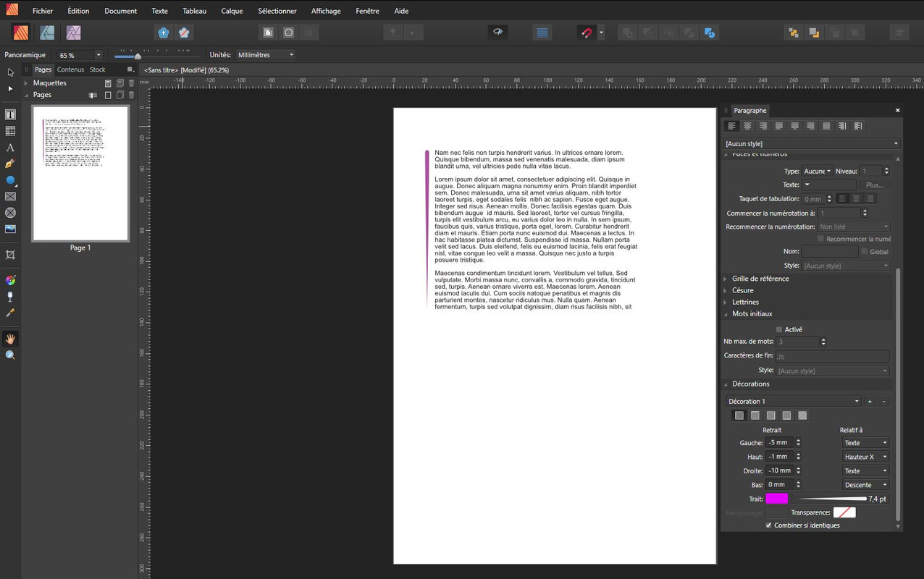This screenshot has height=579, width=924.
Task: Select the Frame Text tool
Action: [x=10, y=114]
